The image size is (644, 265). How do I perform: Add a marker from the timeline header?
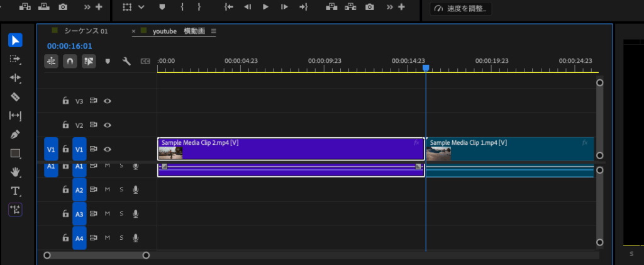click(x=108, y=61)
